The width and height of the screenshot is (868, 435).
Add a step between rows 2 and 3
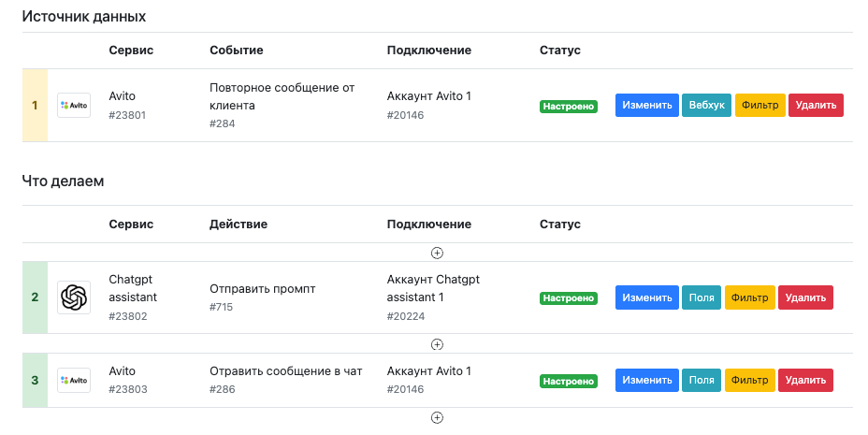(437, 344)
